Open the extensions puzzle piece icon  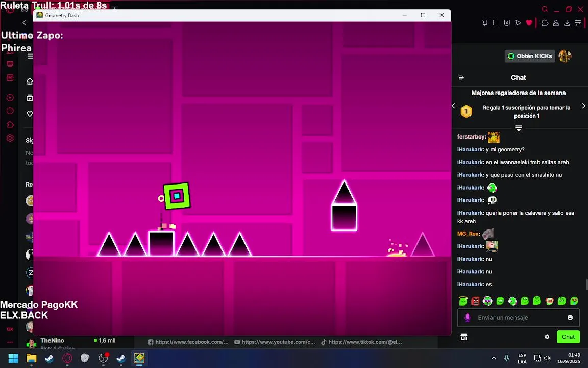coord(545,23)
